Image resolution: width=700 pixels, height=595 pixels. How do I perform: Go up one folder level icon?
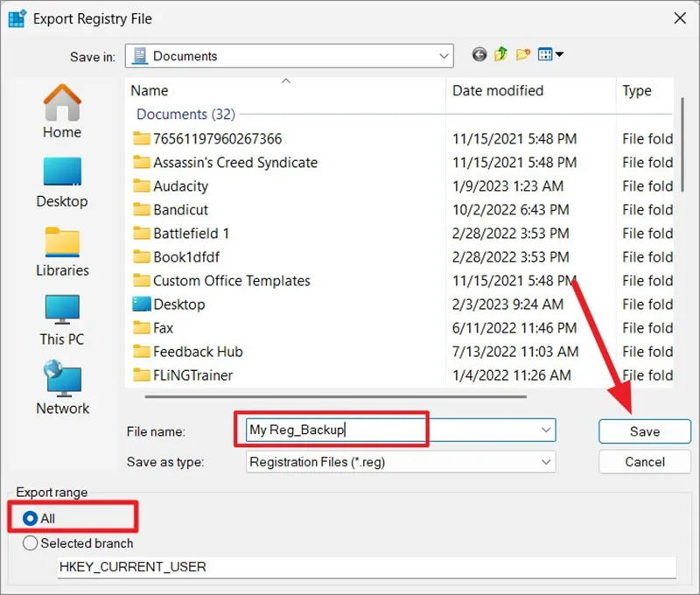point(500,54)
